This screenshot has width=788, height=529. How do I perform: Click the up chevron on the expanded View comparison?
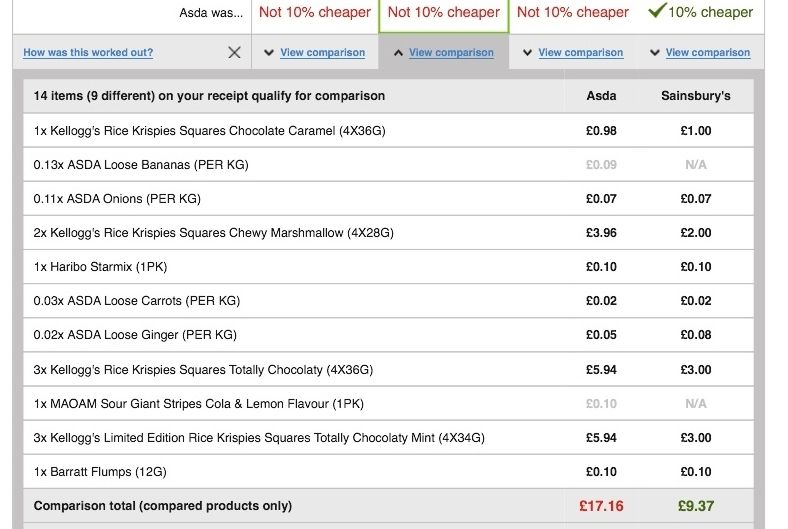(x=398, y=53)
